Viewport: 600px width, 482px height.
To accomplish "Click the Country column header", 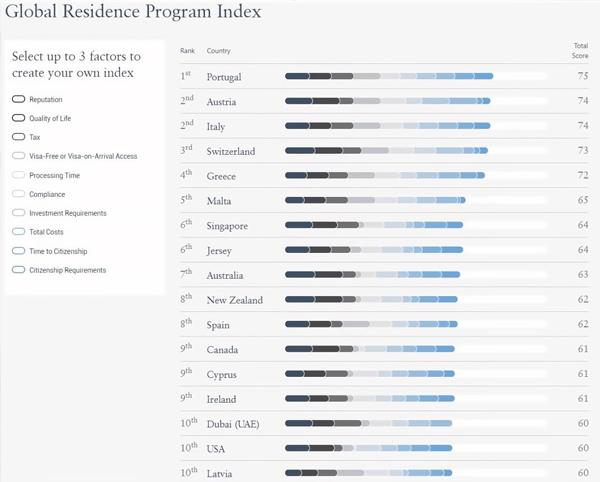I will click(x=217, y=50).
